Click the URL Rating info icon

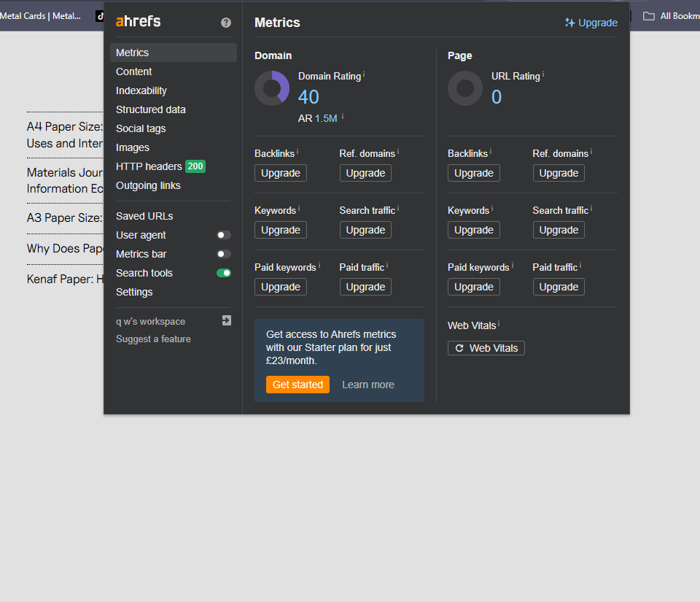[542, 74]
